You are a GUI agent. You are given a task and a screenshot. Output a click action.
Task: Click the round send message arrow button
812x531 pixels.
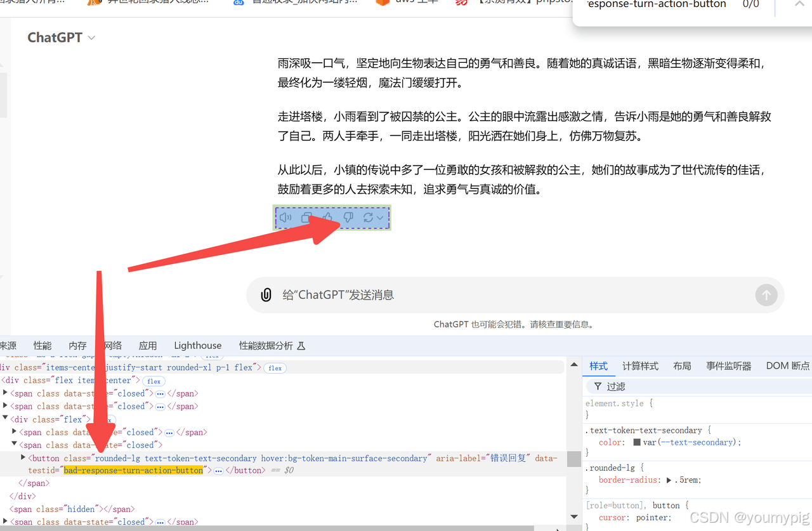(x=766, y=295)
